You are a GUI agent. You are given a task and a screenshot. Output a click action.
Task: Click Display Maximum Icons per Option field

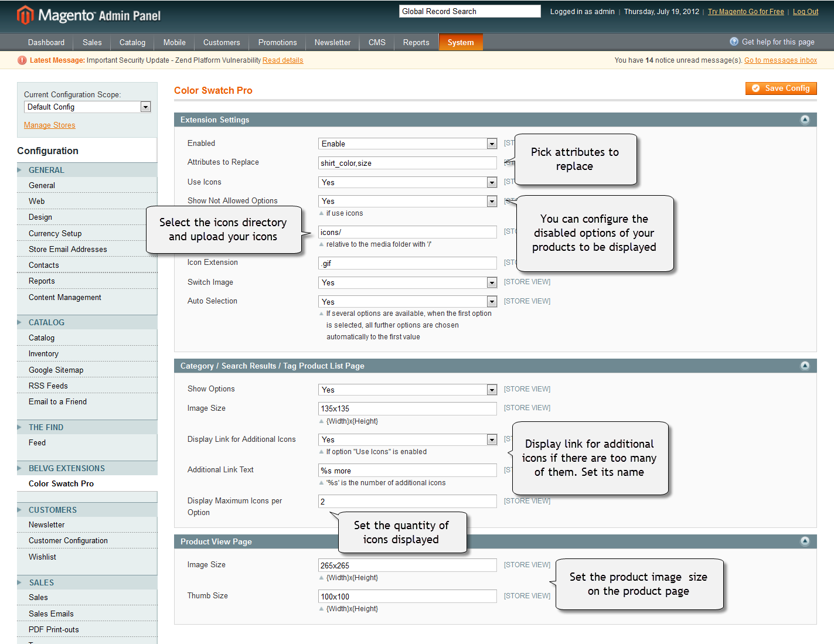click(407, 502)
